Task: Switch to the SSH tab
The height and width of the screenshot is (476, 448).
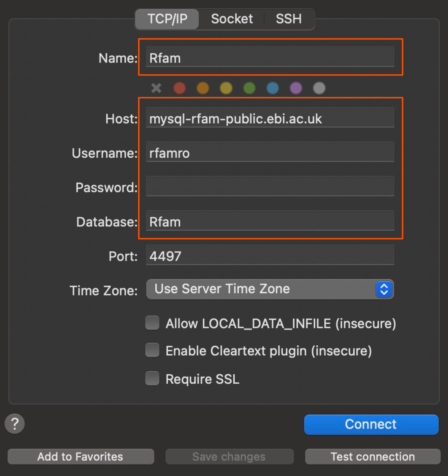Action: click(289, 19)
